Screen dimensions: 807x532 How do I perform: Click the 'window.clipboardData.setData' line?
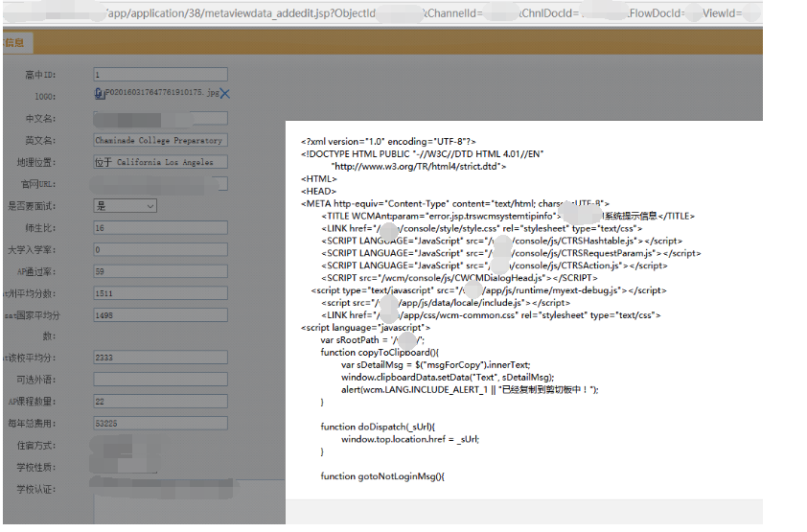tap(448, 377)
